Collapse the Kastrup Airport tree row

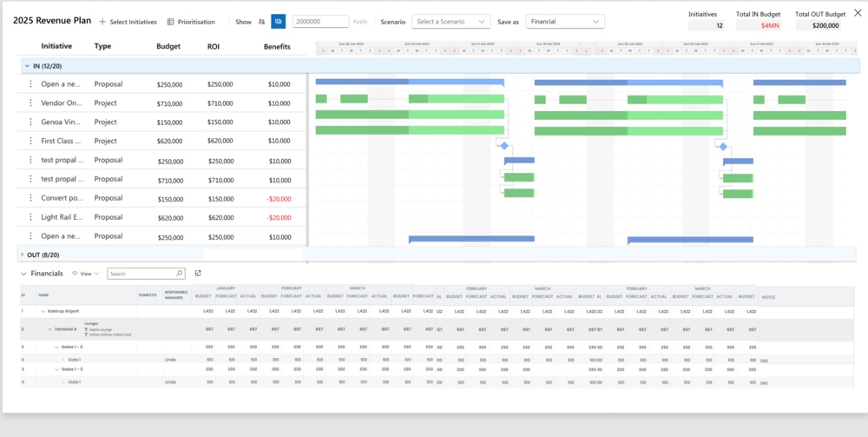43,310
